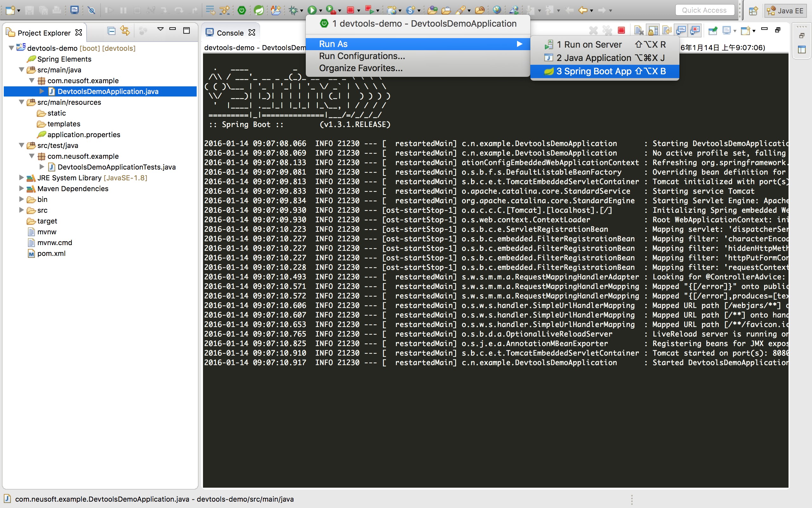Screen dimensions: 812x508
Task: Click the Open Console monitor toolbar icon
Action: 75,10
